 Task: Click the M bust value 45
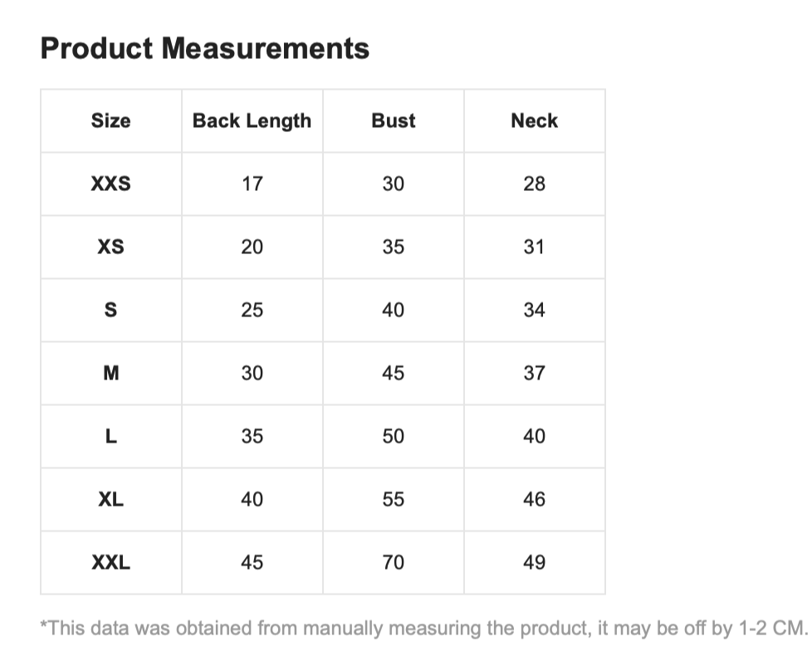pyautogui.click(x=393, y=373)
